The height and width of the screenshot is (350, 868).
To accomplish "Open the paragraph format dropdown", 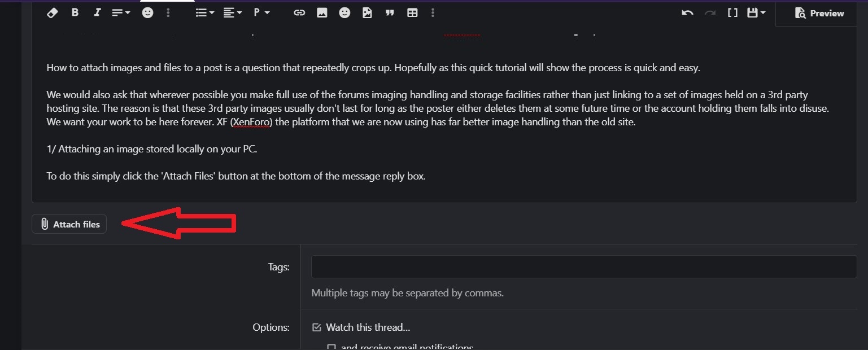I will pyautogui.click(x=261, y=12).
